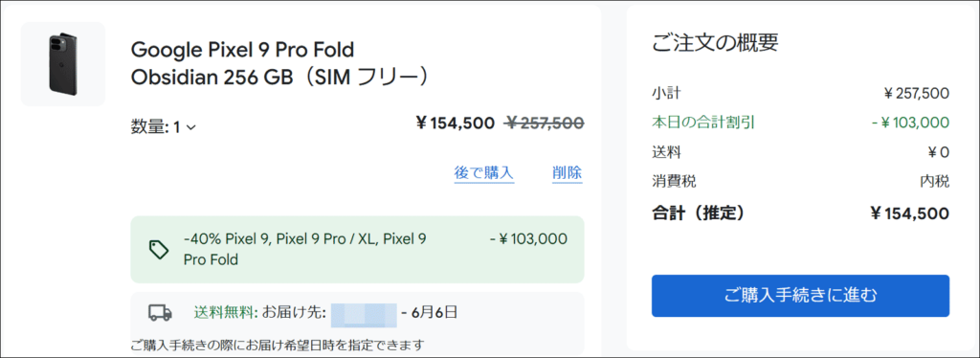Click the 6月6日 delivery date
Image resolution: width=980 pixels, height=358 pixels.
tap(434, 312)
